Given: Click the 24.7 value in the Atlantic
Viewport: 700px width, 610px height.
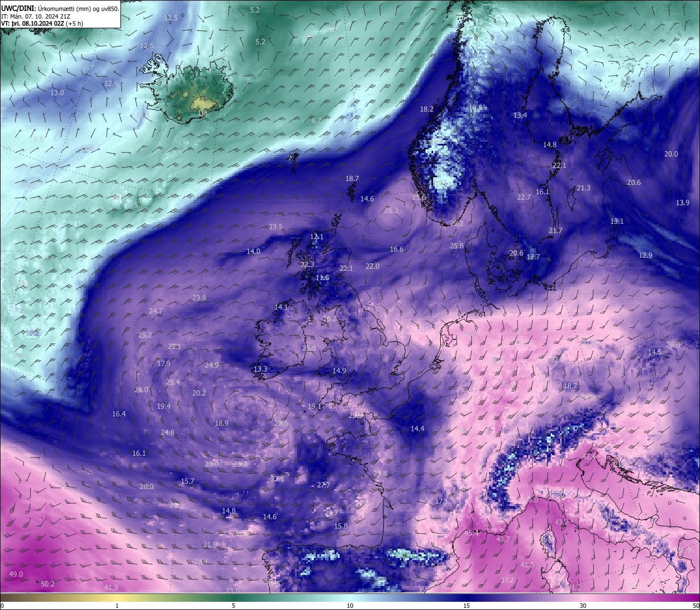Looking at the screenshot, I should 156,311.
